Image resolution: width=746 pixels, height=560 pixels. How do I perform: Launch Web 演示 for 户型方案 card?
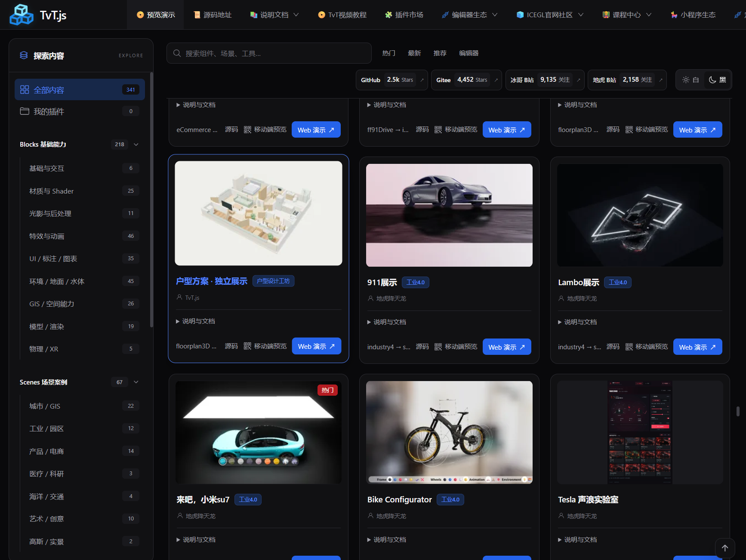tap(316, 346)
